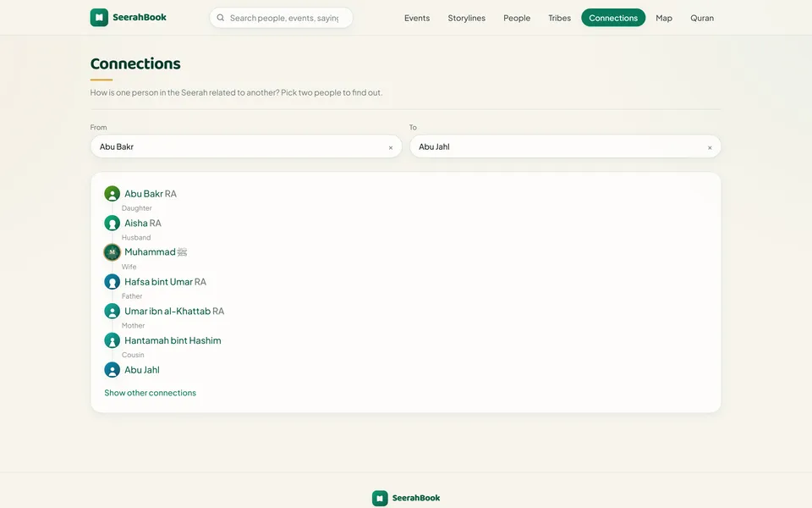Open the People section
This screenshot has width=812, height=508.
517,18
